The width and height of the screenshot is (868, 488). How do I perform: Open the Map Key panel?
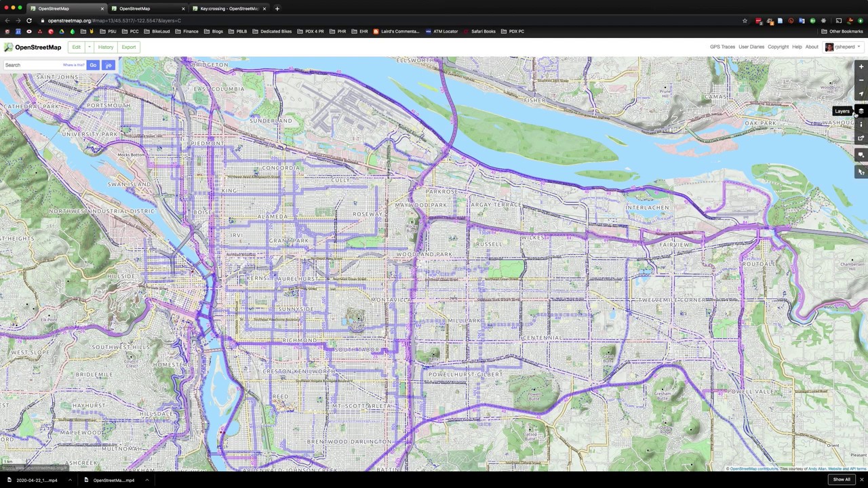click(x=861, y=125)
